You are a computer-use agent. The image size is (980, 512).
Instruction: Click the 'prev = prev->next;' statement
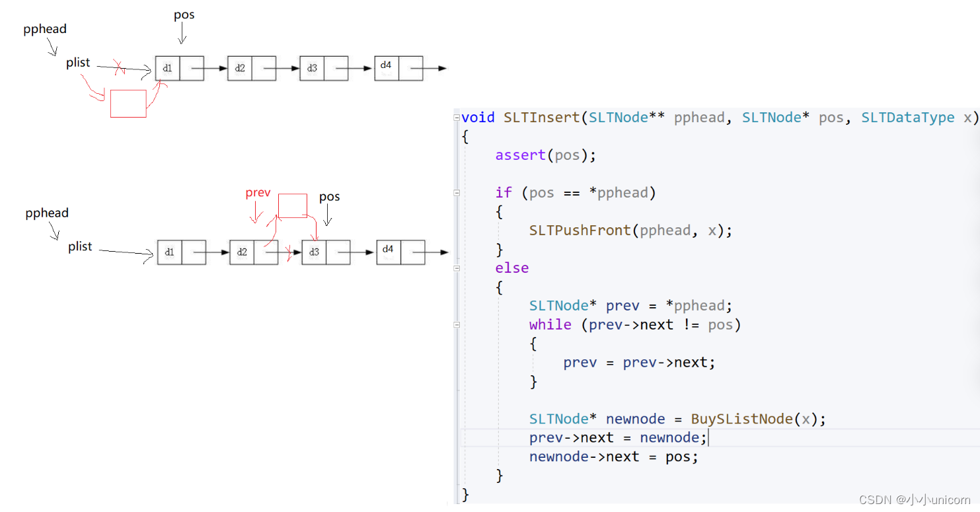coord(639,363)
